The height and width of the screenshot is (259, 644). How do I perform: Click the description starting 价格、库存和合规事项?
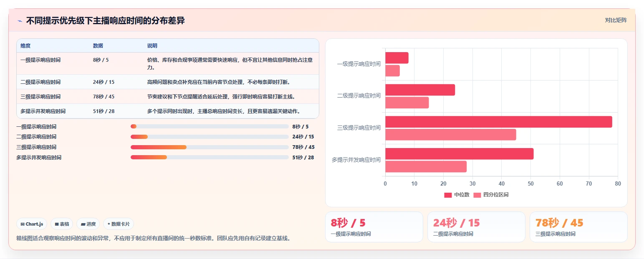pyautogui.click(x=230, y=63)
